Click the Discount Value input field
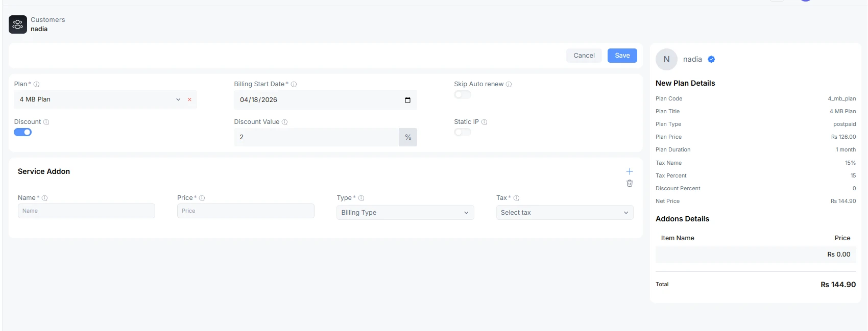Image resolution: width=868 pixels, height=331 pixels. (317, 137)
